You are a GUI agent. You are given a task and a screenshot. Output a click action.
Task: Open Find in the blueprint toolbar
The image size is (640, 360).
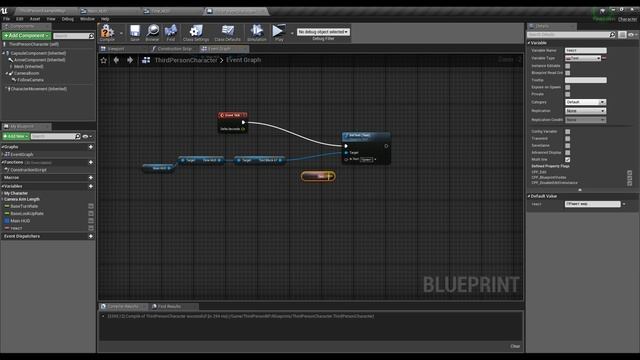tap(171, 33)
